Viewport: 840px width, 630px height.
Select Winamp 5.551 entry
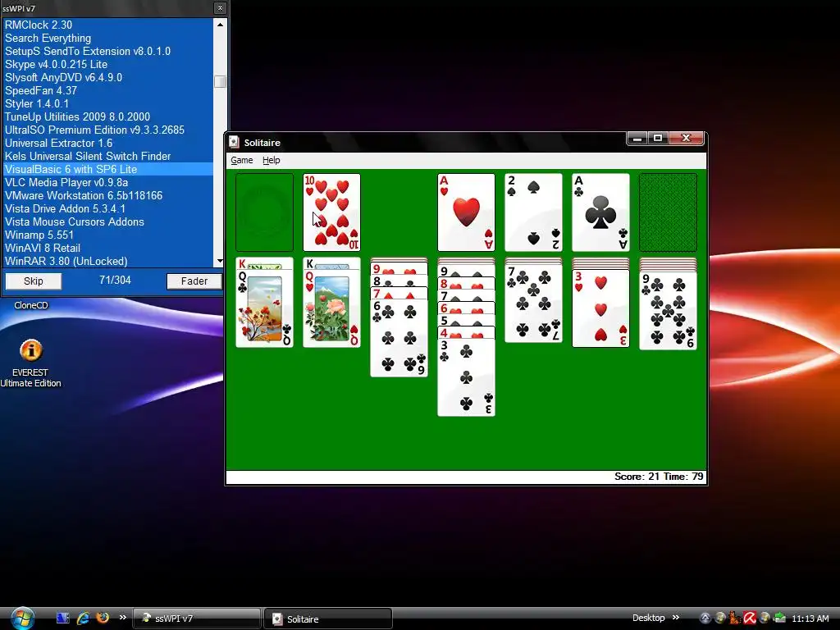(108, 235)
